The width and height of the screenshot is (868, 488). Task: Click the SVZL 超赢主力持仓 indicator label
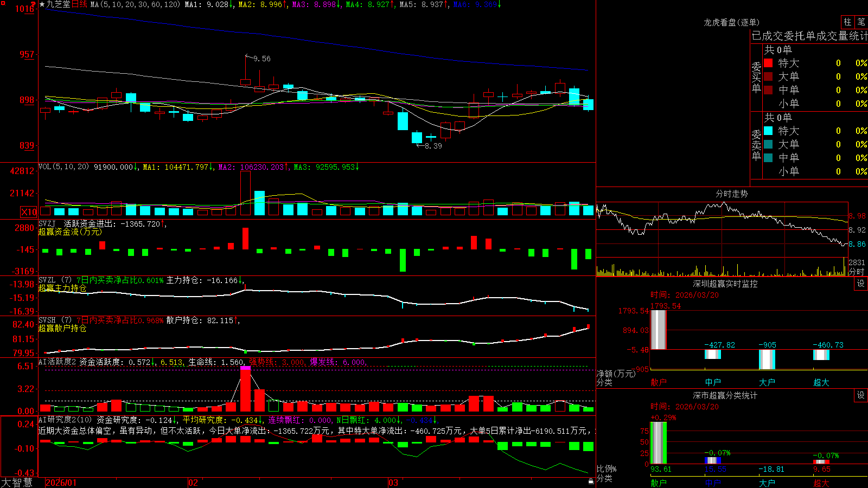click(62, 284)
